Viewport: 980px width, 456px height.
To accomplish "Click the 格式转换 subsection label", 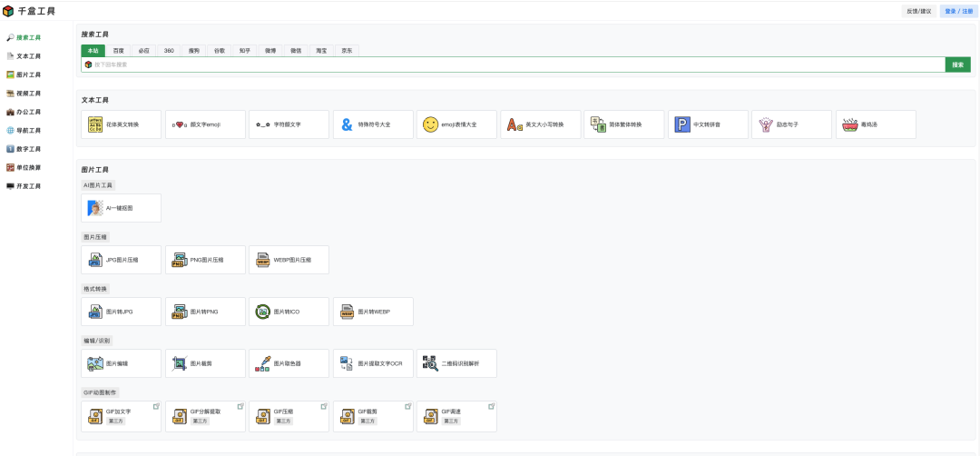I will click(x=95, y=289).
